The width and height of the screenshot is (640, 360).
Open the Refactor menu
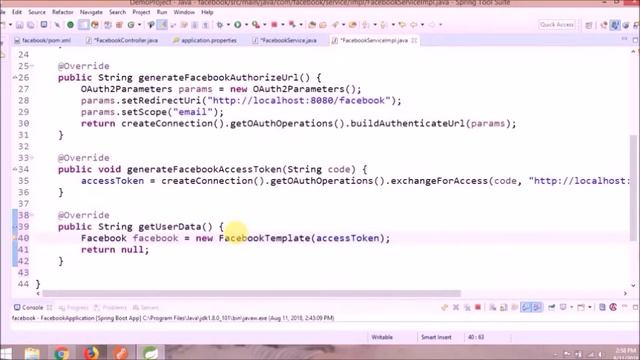[x=62, y=12]
